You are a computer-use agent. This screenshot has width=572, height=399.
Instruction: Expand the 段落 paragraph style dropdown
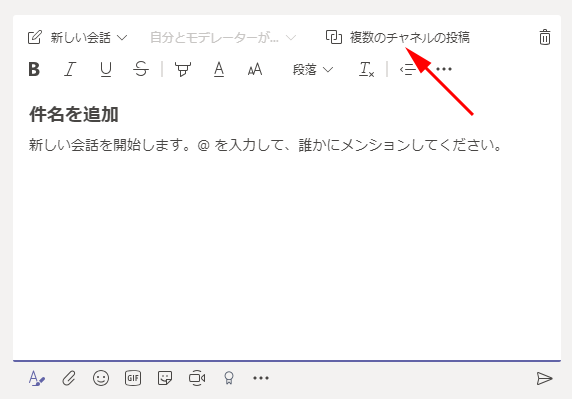click(x=313, y=69)
